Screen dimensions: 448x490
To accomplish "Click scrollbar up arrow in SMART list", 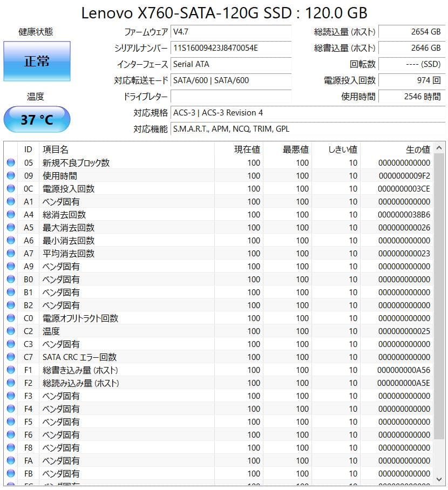I will click(439, 148).
